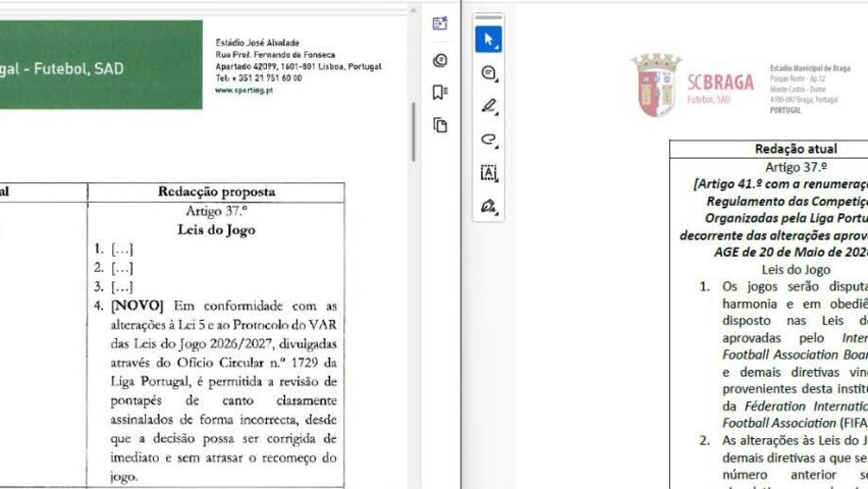The width and height of the screenshot is (868, 489).
Task: Click the "Football Association (FIFA" text
Action: coord(794,423)
